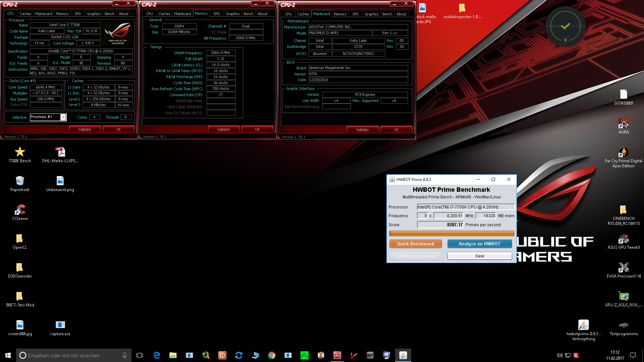Click Analyze on HWBOT button
This screenshot has width=644, height=362.
(480, 244)
